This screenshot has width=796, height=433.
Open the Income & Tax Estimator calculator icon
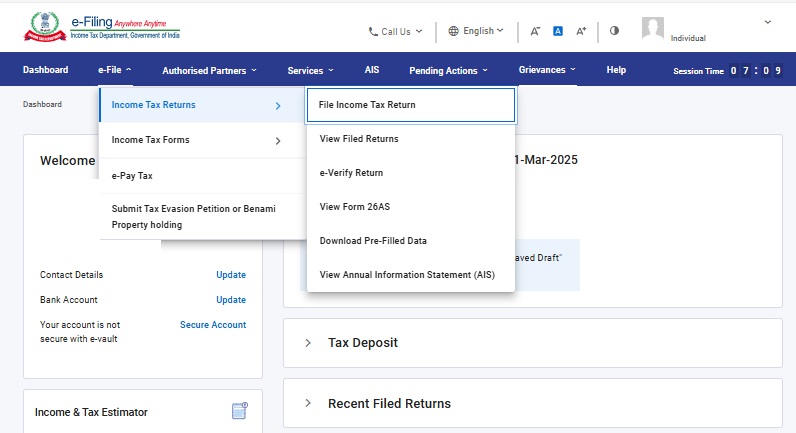tap(240, 411)
